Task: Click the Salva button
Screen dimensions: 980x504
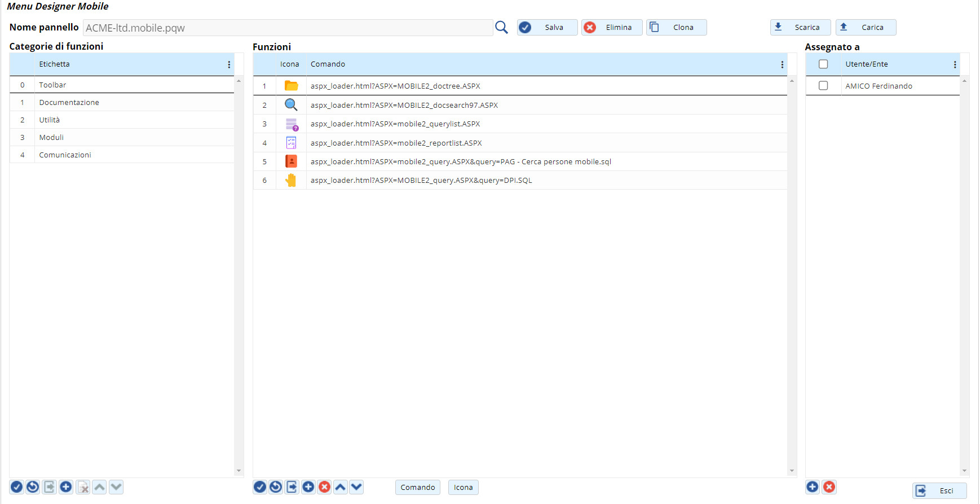Action: pos(547,28)
